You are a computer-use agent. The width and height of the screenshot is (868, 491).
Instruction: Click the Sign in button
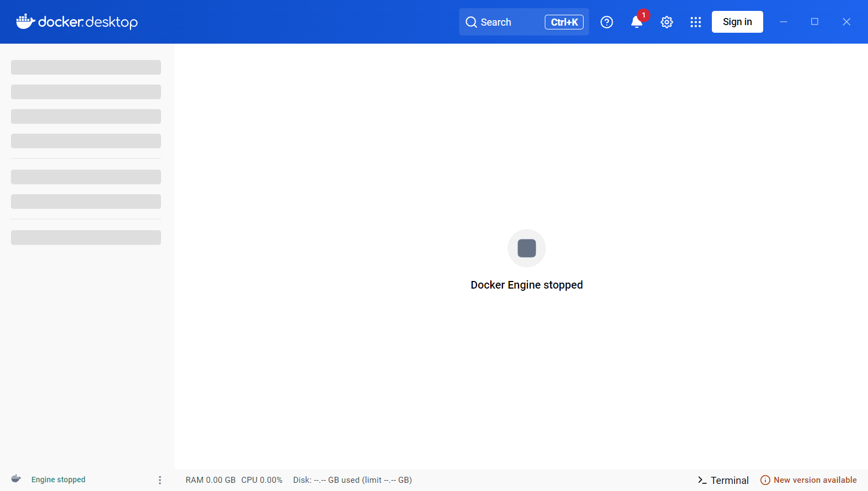tap(737, 22)
